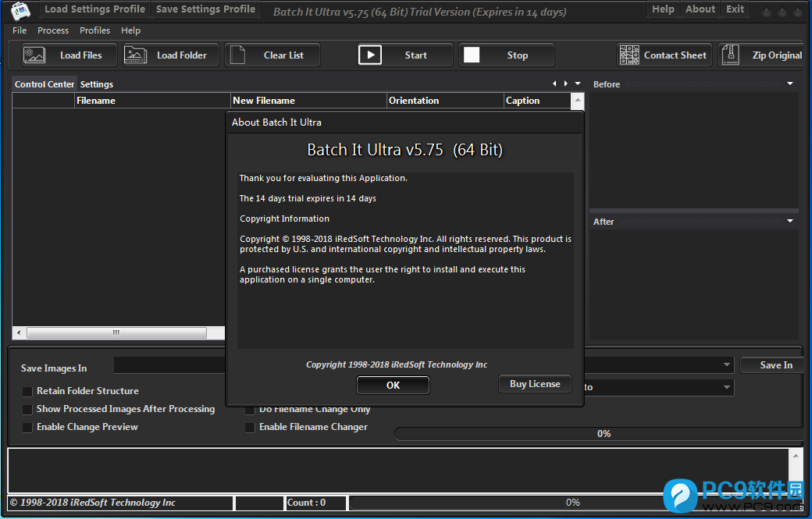This screenshot has width=812, height=519.
Task: Open the Profiles menu
Action: (x=94, y=30)
